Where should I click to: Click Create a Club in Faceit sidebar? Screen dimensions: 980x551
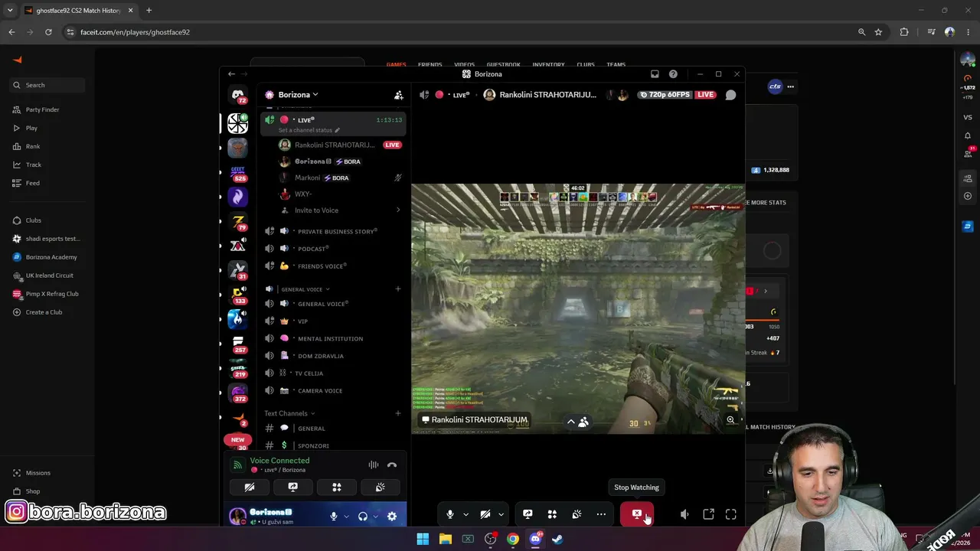click(x=44, y=312)
